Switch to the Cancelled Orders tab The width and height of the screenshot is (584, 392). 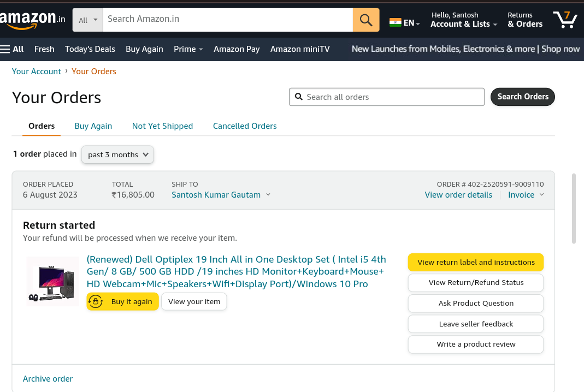245,126
